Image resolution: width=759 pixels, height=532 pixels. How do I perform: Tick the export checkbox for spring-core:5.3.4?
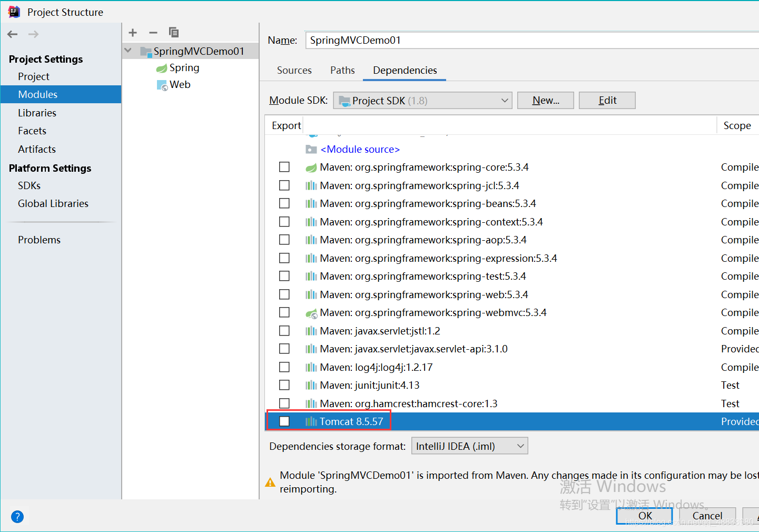point(284,167)
